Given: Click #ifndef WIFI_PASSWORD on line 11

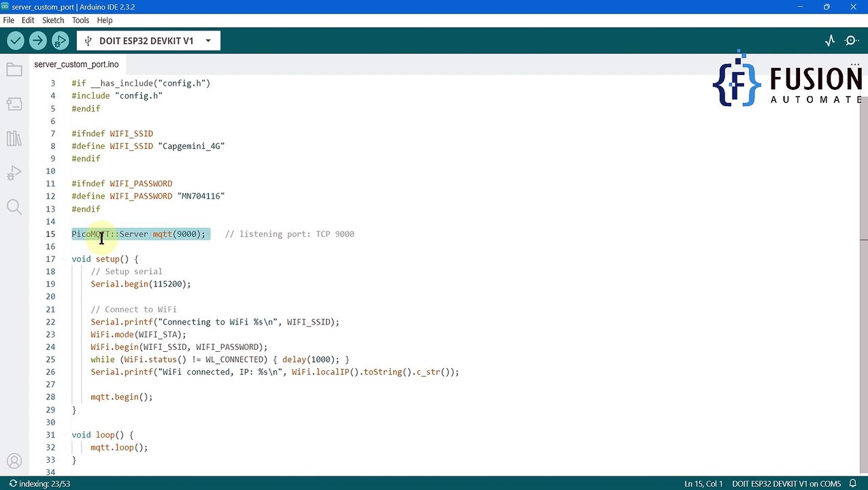Looking at the screenshot, I should (x=122, y=184).
